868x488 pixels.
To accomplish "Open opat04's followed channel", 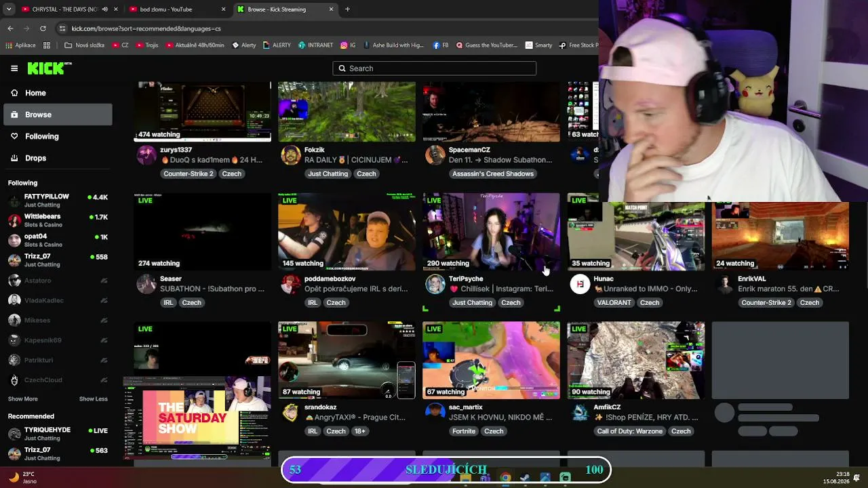I will [58, 241].
